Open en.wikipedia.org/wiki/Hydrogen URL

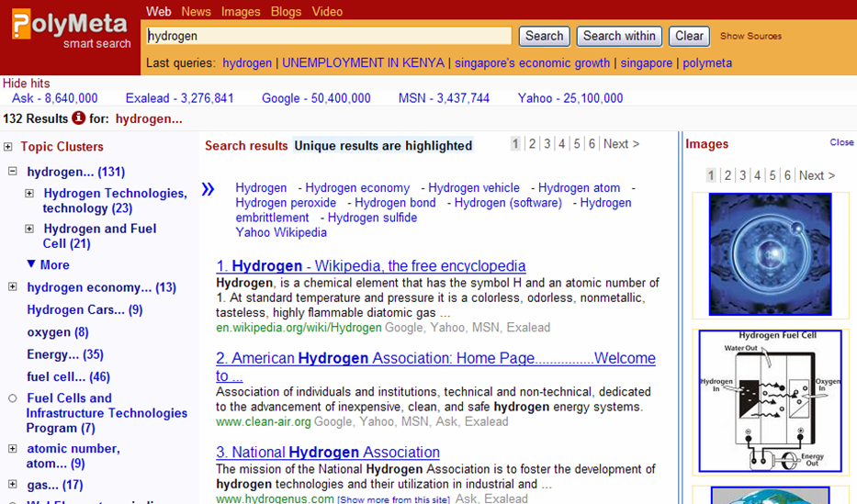tap(299, 328)
